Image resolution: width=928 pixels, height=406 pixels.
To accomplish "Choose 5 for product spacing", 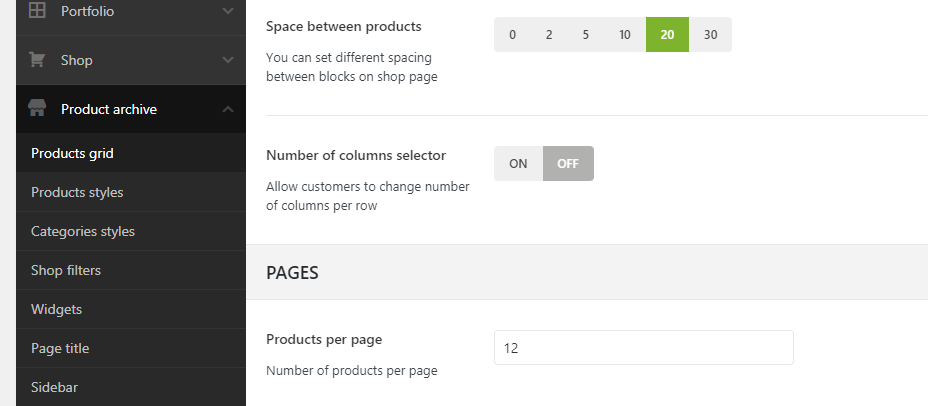I will [585, 34].
